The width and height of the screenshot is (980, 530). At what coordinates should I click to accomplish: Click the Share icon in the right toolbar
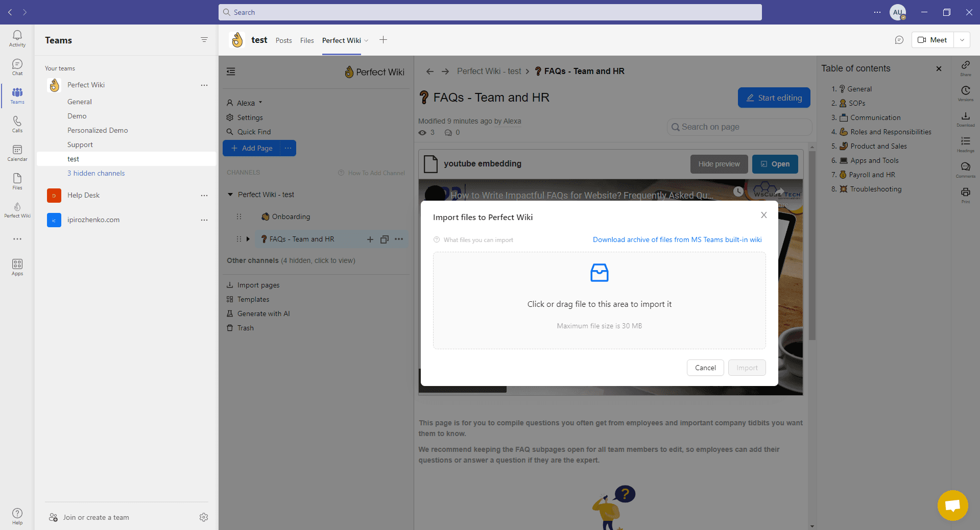[966, 68]
